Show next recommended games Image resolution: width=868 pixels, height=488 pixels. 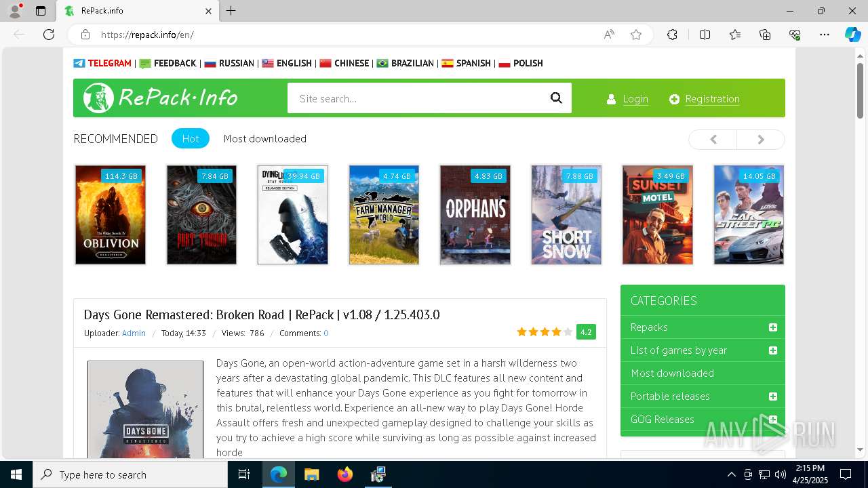coord(761,139)
